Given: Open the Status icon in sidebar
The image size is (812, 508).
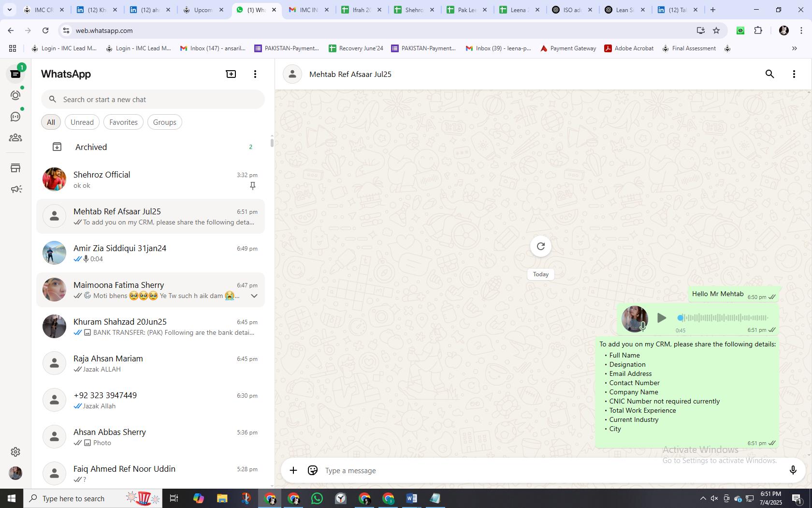Looking at the screenshot, I should [15, 95].
